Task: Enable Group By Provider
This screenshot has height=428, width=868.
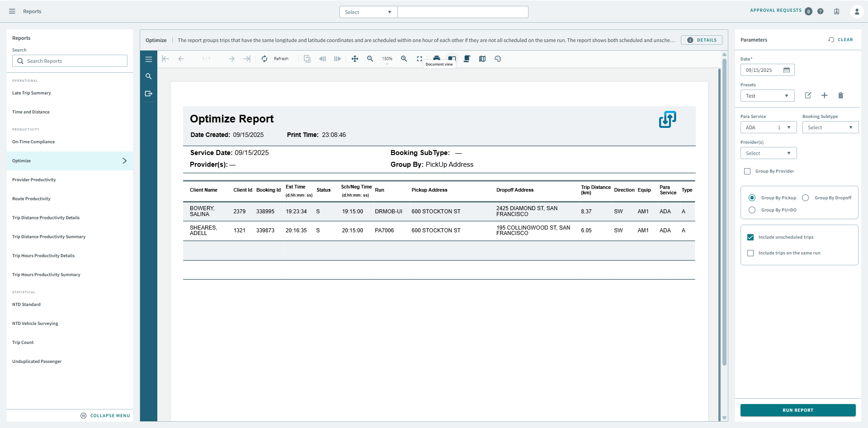Action: pos(748,171)
